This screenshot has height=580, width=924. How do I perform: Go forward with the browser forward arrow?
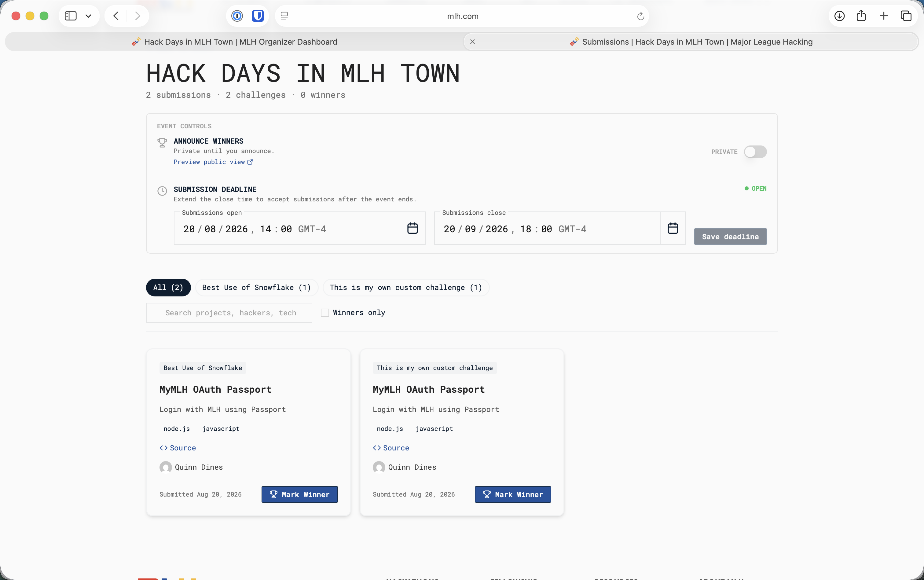(x=137, y=16)
